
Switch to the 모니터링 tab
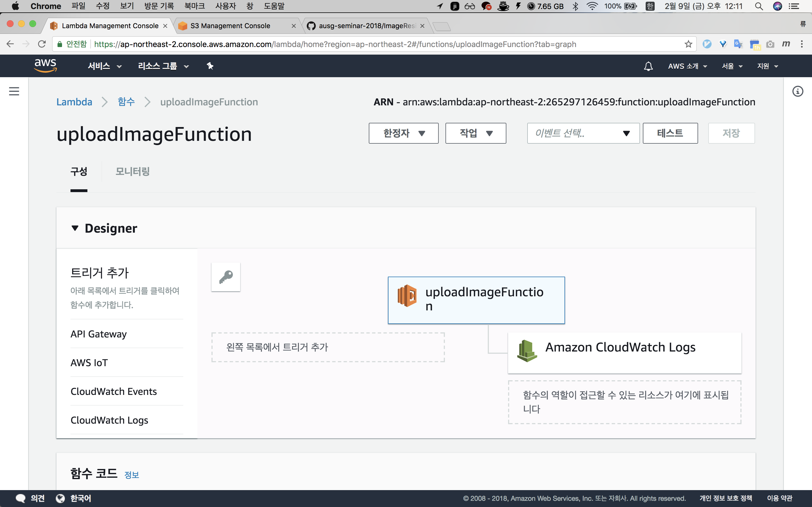coord(133,171)
